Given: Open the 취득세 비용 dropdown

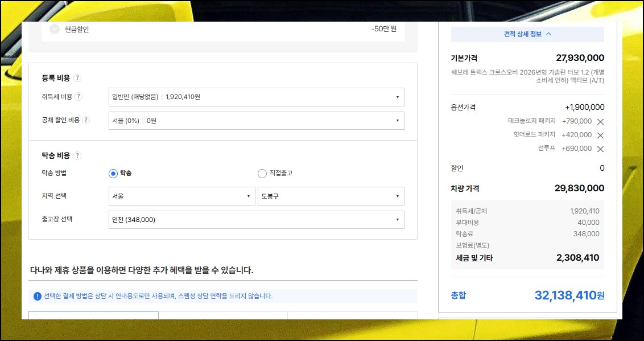Looking at the screenshot, I should pos(256,97).
